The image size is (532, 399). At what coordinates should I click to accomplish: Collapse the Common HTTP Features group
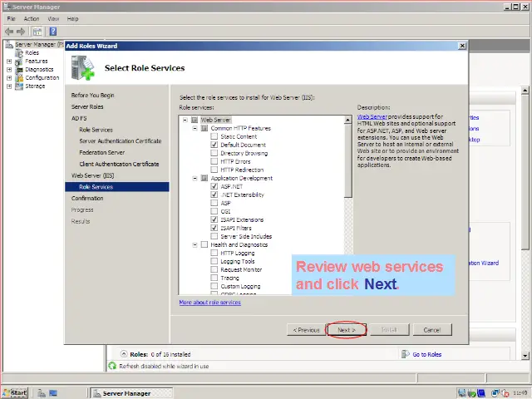pos(195,128)
